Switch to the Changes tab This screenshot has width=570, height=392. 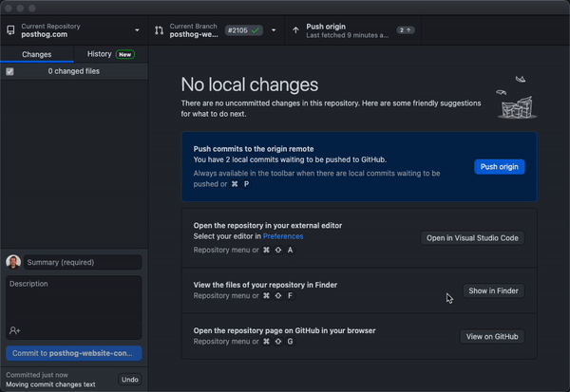[36, 54]
